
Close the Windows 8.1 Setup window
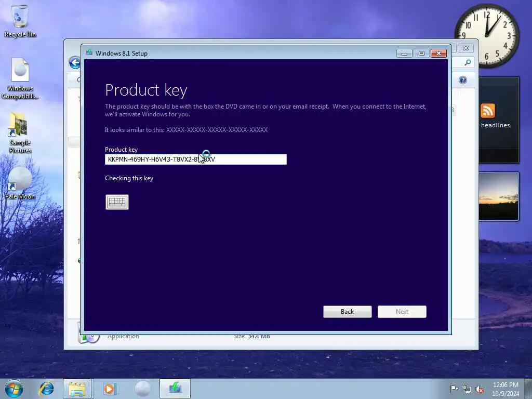coord(438,54)
